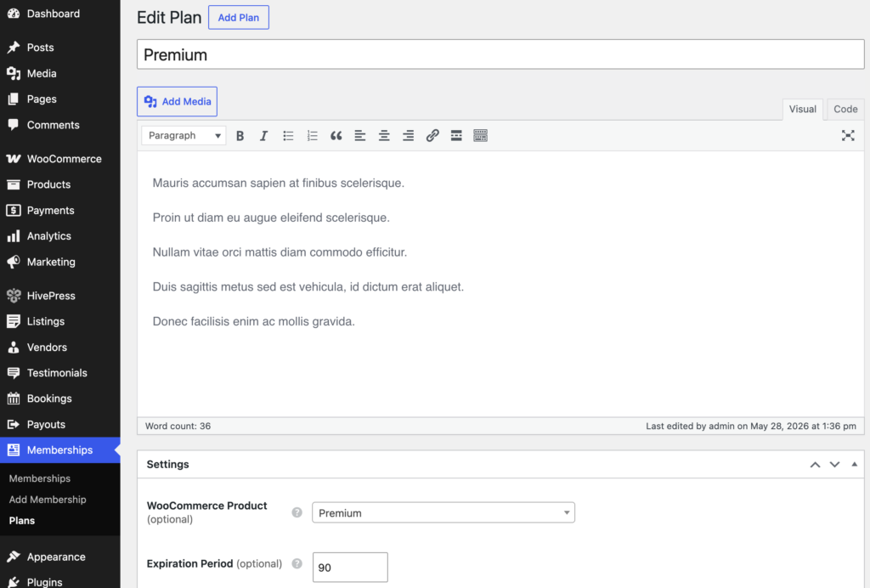The height and width of the screenshot is (588, 870).
Task: Open Bookings menu in sidebar
Action: pyautogui.click(x=60, y=399)
